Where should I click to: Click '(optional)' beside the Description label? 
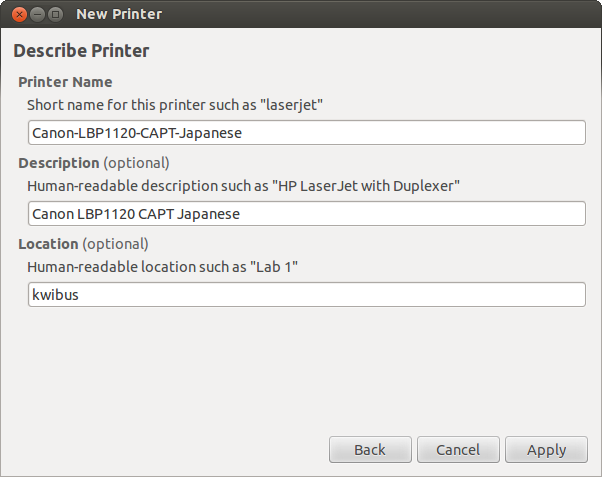tap(136, 163)
